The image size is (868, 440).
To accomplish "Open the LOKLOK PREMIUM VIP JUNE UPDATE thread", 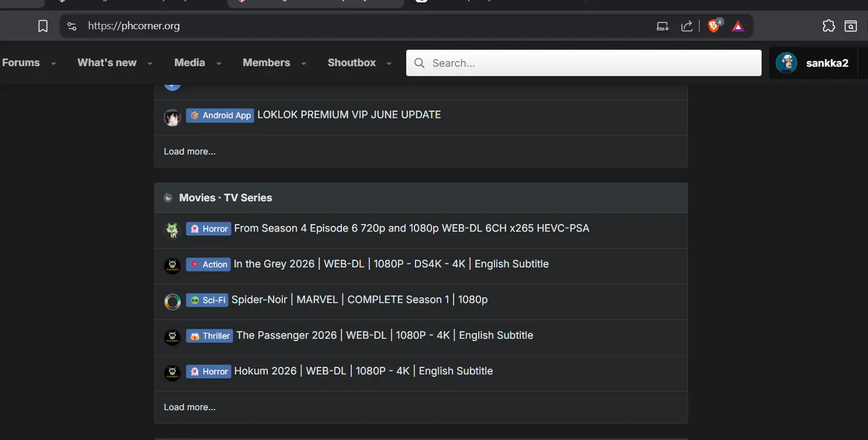I will point(349,115).
